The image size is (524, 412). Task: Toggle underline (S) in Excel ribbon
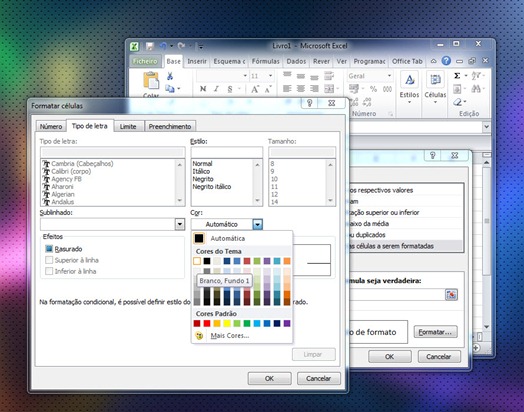point(230,89)
